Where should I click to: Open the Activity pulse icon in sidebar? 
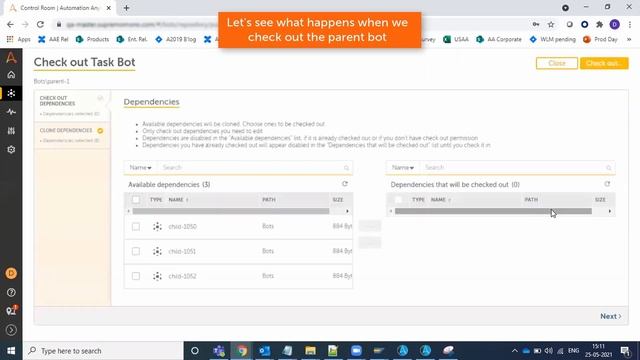point(11,112)
